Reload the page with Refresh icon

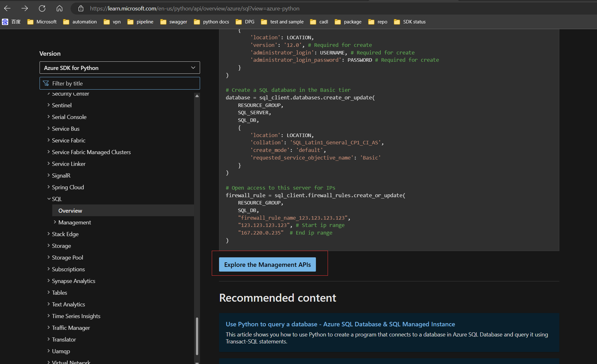[42, 9]
